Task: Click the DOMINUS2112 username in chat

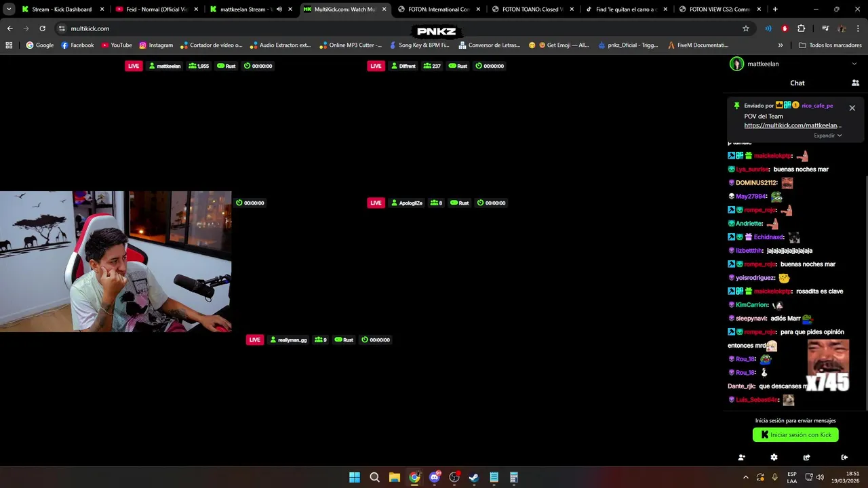Action: (x=756, y=183)
